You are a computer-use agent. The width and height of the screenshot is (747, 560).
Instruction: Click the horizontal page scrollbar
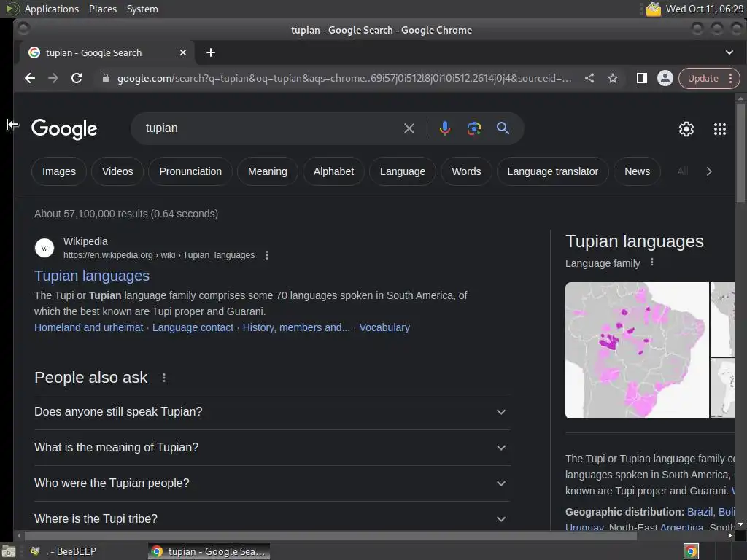point(330,536)
